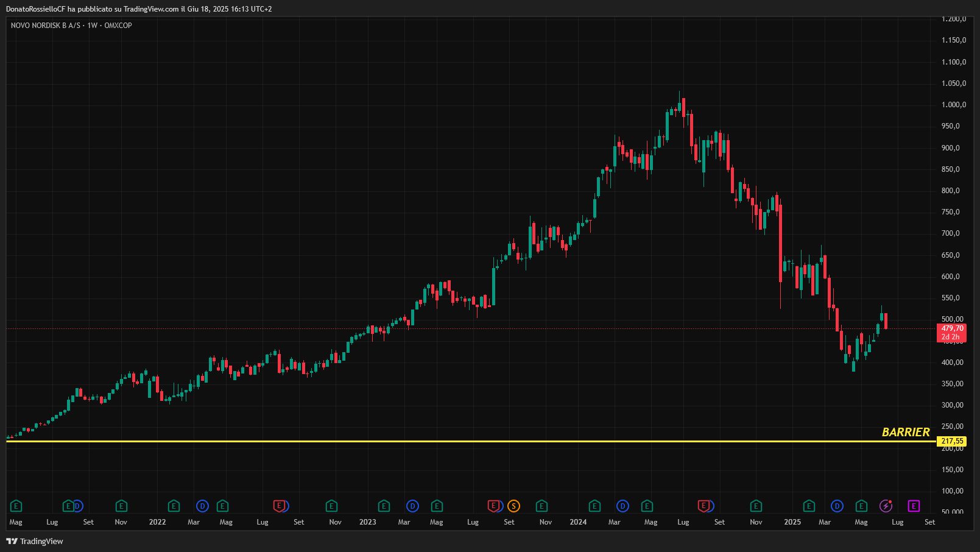
Task: Click the 2023 year label on time axis
Action: pyautogui.click(x=368, y=522)
